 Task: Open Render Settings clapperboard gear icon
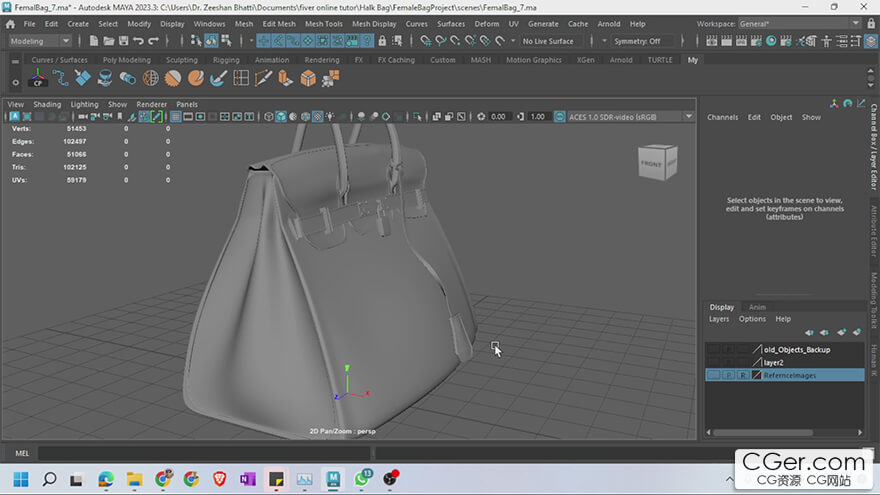[x=757, y=41]
